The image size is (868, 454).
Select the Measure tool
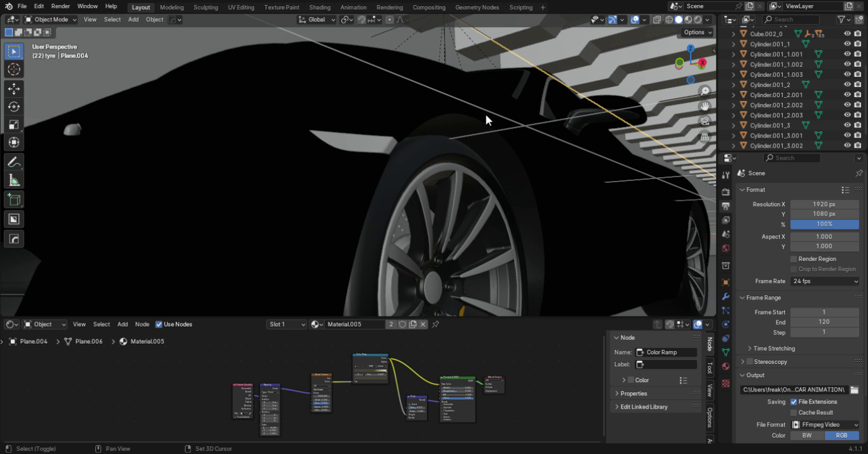pyautogui.click(x=14, y=181)
